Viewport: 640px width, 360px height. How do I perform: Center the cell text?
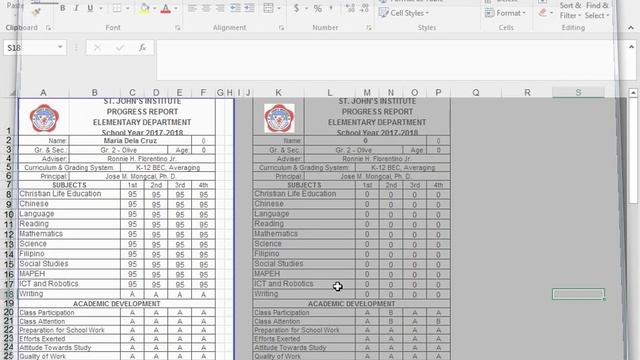[206, 8]
